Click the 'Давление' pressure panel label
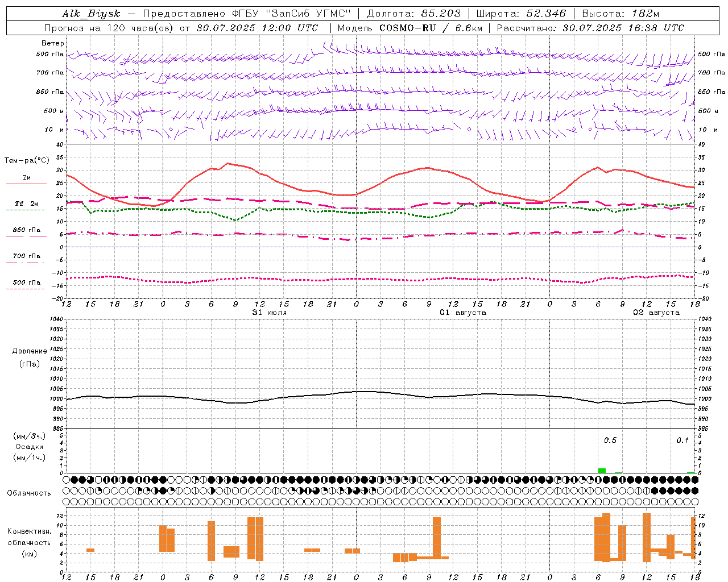 point(30,351)
